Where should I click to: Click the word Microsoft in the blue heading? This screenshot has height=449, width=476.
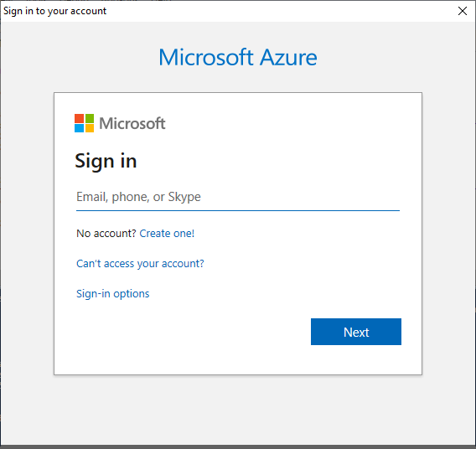click(206, 57)
